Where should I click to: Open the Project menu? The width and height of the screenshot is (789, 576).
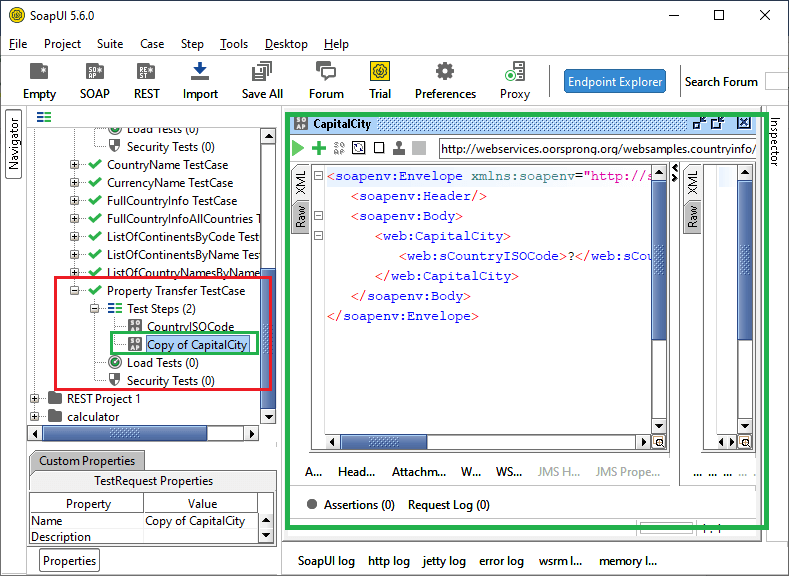coord(62,44)
